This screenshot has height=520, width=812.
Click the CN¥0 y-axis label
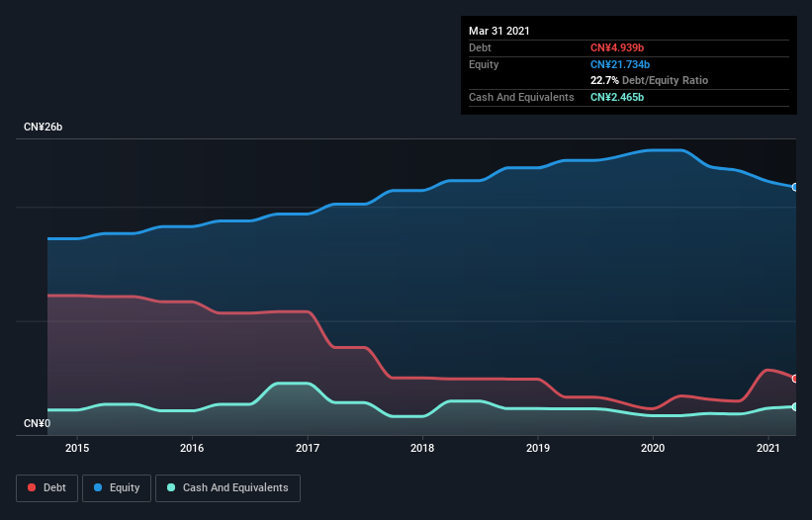click(38, 424)
